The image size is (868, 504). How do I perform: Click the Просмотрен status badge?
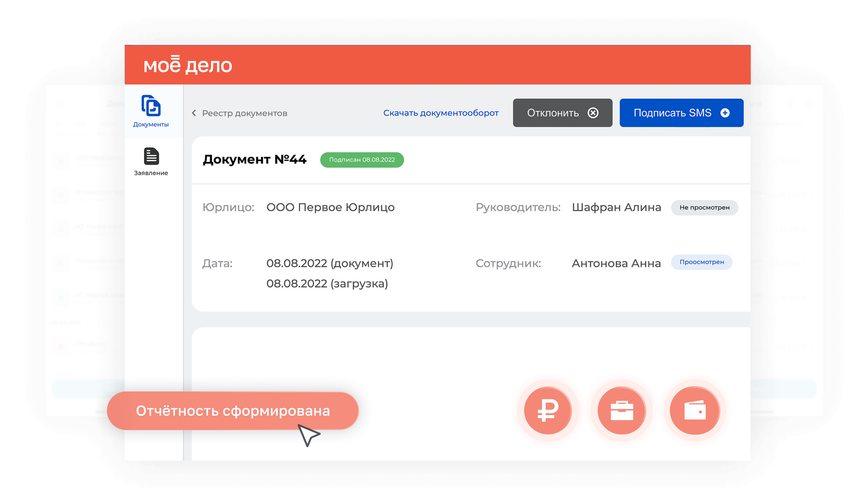(x=701, y=262)
